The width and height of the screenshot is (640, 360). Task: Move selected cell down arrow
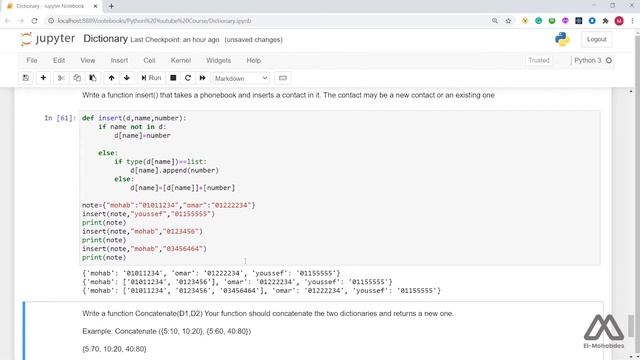pyautogui.click(x=127, y=78)
